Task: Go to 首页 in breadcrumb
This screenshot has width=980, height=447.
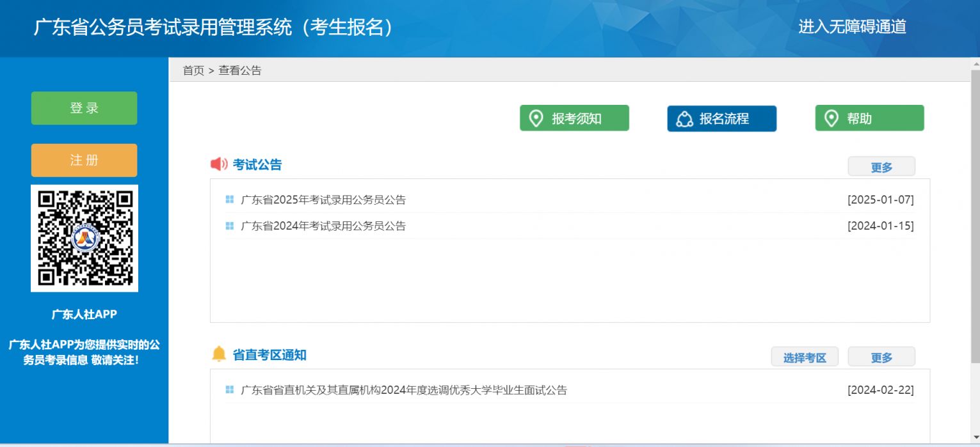Action: 193,70
